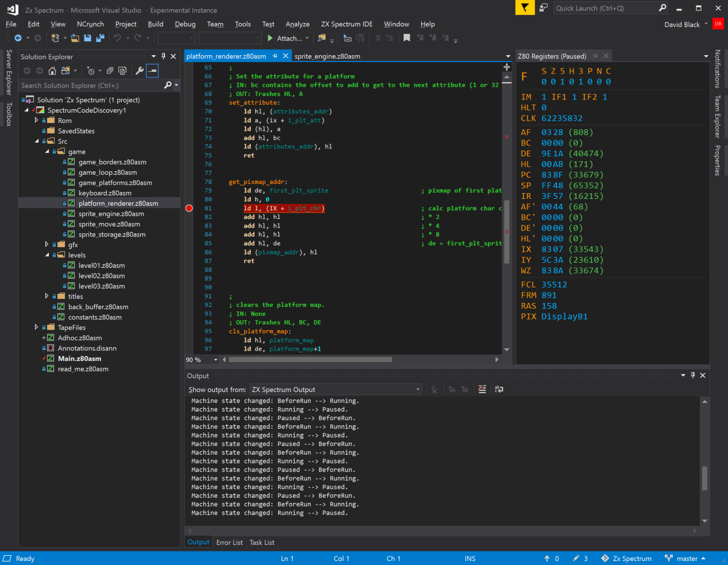Pin the Output panel auto-hide
This screenshot has width=728, height=565.
point(692,375)
